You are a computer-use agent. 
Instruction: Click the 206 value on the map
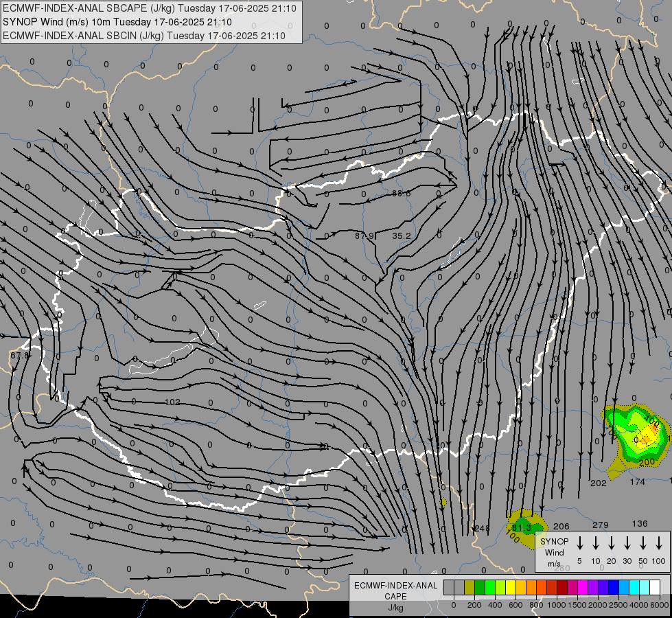561,526
